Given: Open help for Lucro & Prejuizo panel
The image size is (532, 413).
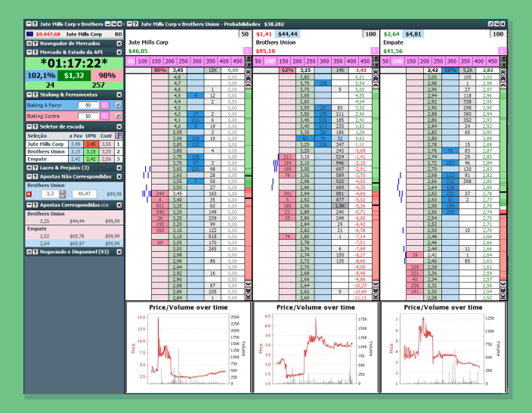Looking at the screenshot, I should tap(36, 168).
